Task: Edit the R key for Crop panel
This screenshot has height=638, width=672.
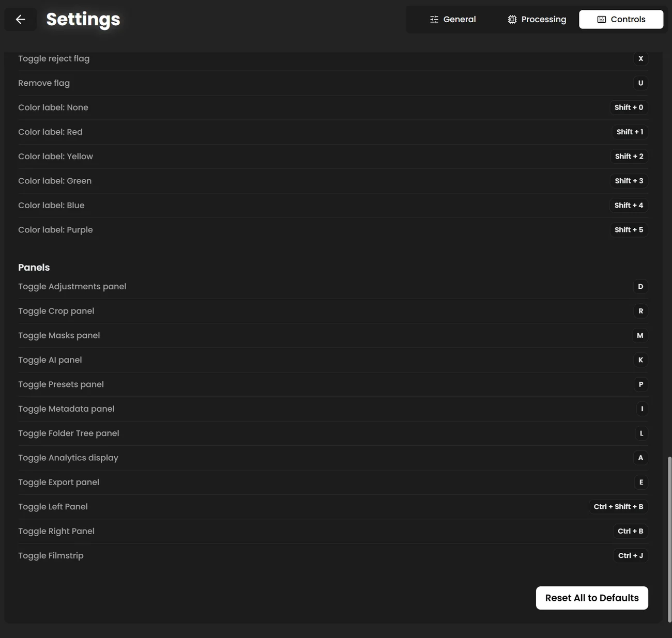Action: (640, 311)
